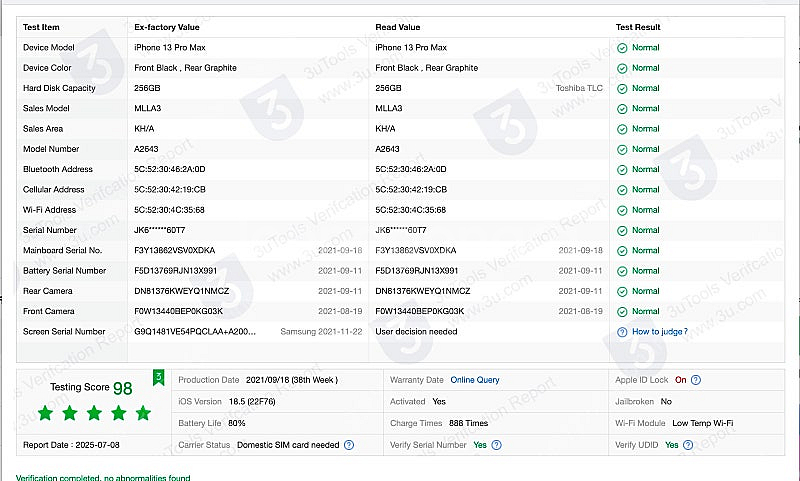Click the Normal check icon for Bluetooth Address

[622, 170]
